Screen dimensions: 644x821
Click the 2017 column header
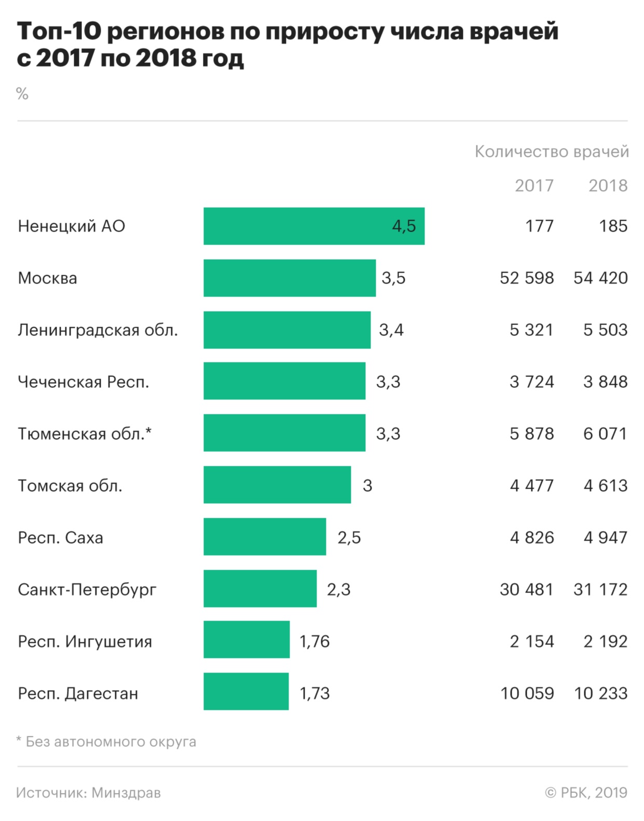tap(534, 185)
